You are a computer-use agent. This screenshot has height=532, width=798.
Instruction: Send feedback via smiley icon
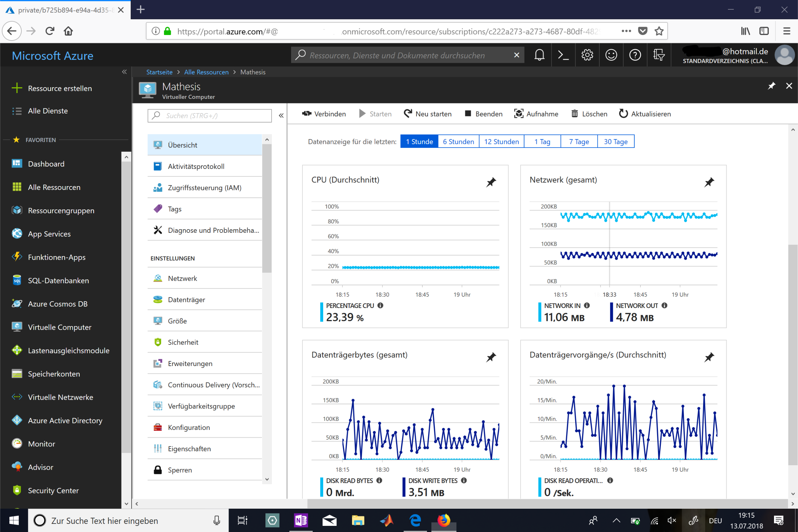click(x=611, y=55)
